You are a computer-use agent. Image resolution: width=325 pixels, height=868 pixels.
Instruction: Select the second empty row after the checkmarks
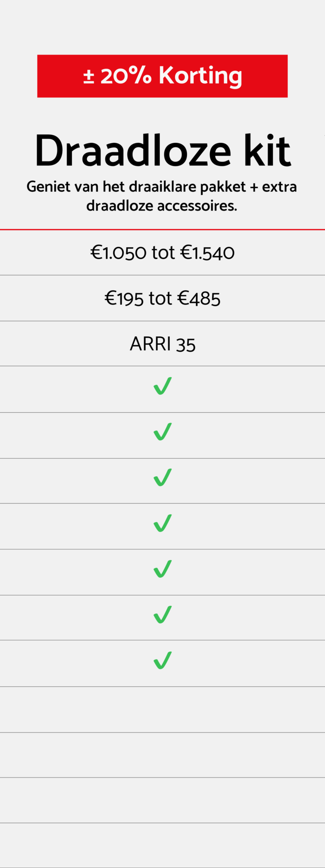162,755
